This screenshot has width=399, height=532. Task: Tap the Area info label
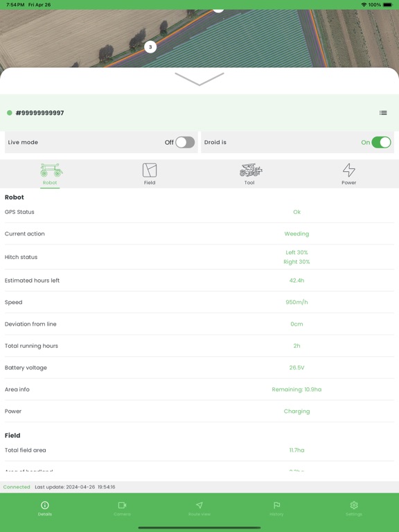click(x=17, y=389)
